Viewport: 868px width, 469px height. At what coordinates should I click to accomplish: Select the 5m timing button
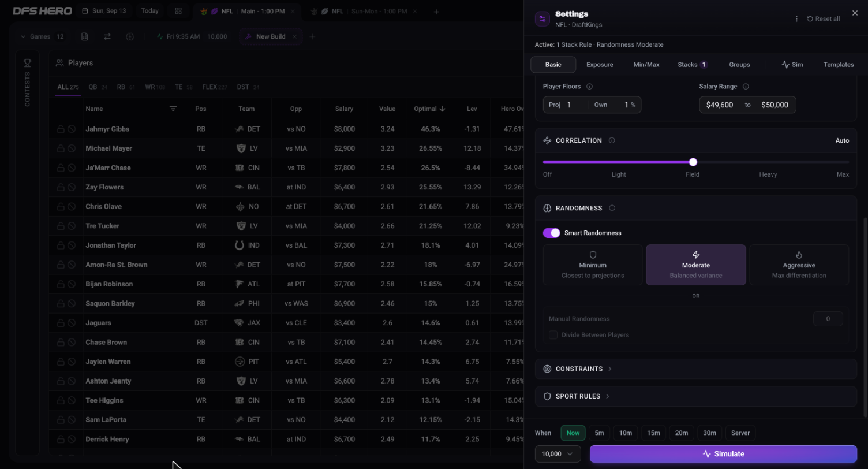600,433
